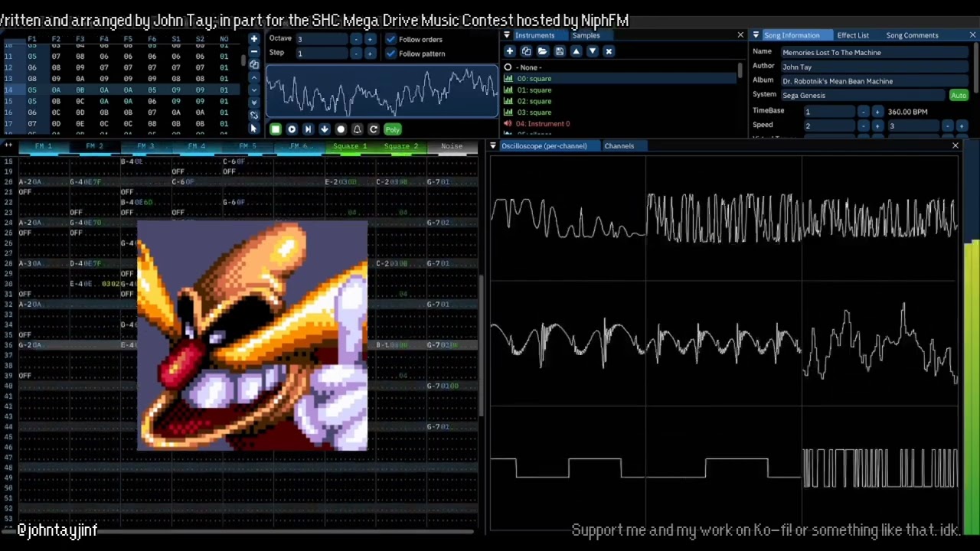Click the Octave value input field
The image size is (980, 551).
click(322, 39)
